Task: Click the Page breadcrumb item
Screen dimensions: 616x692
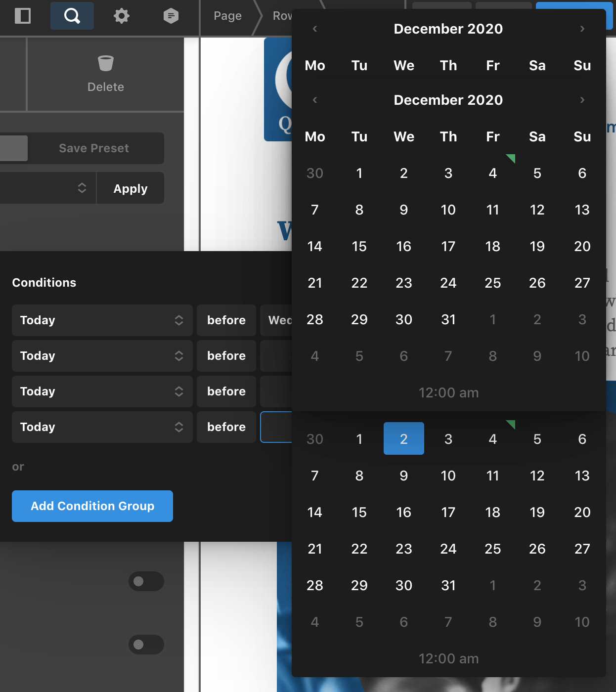Action: (227, 16)
